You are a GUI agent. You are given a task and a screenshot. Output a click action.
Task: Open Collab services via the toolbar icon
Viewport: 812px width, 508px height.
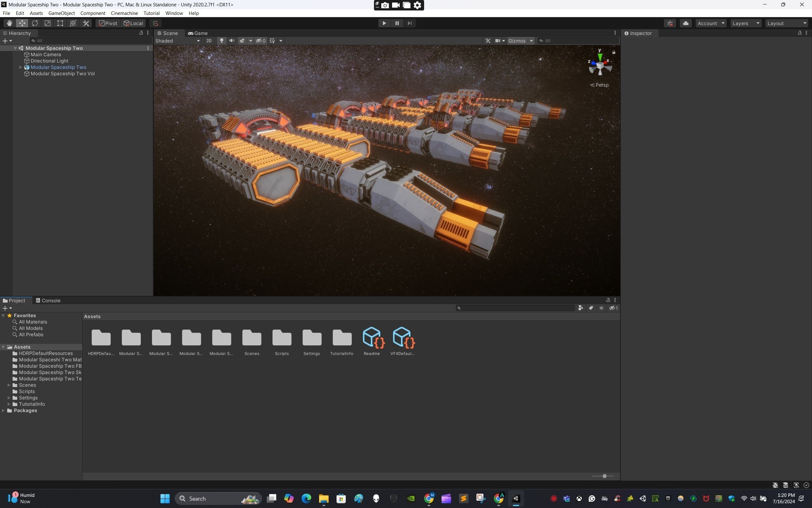click(670, 23)
